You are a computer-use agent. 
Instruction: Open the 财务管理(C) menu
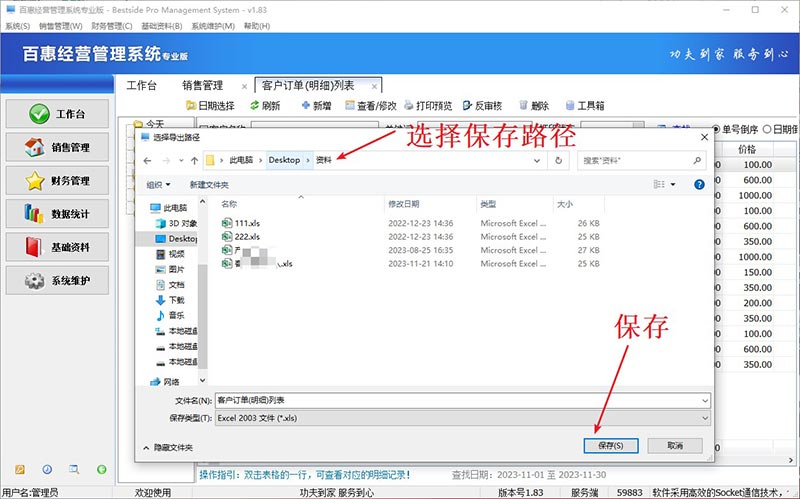click(x=112, y=26)
